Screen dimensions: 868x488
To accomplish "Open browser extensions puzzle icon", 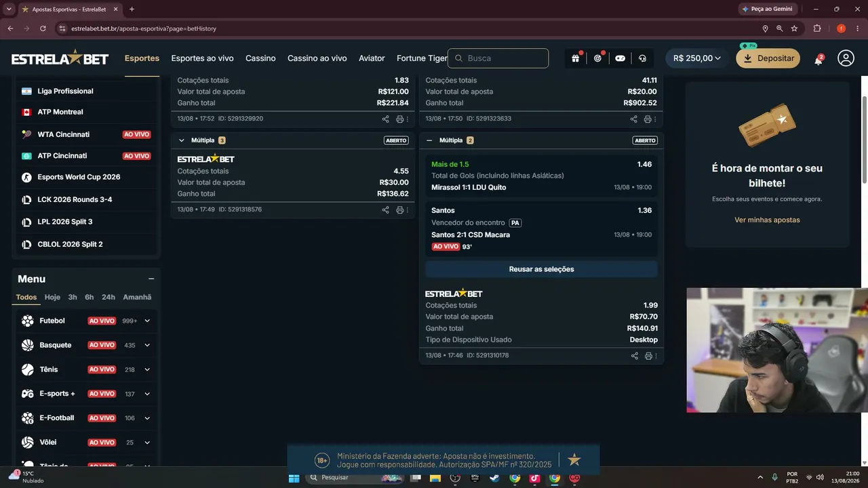I will 816,28.
